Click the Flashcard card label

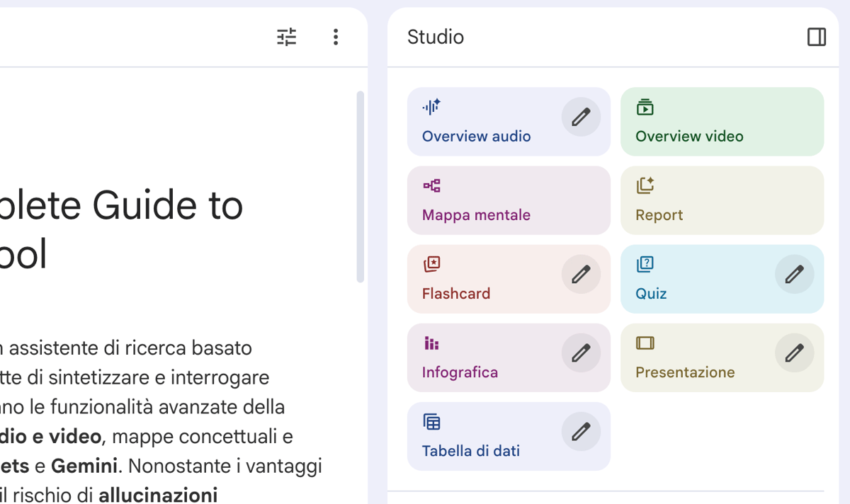[456, 293]
